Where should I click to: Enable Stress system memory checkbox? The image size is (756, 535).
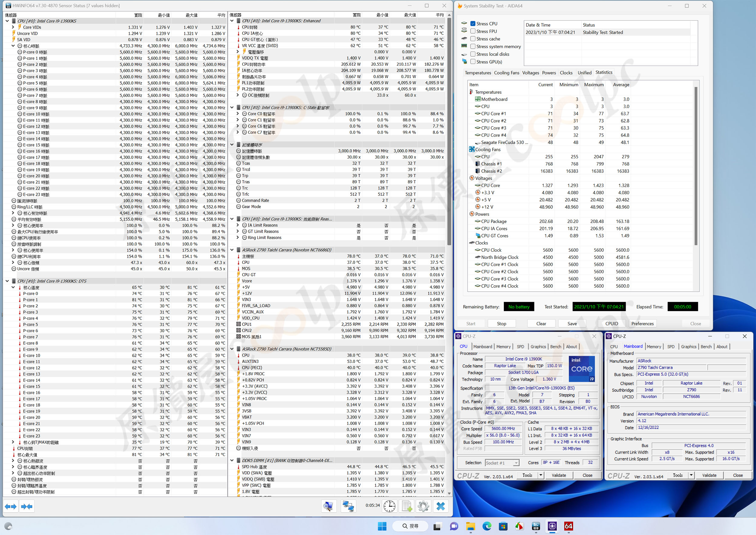[x=473, y=47]
